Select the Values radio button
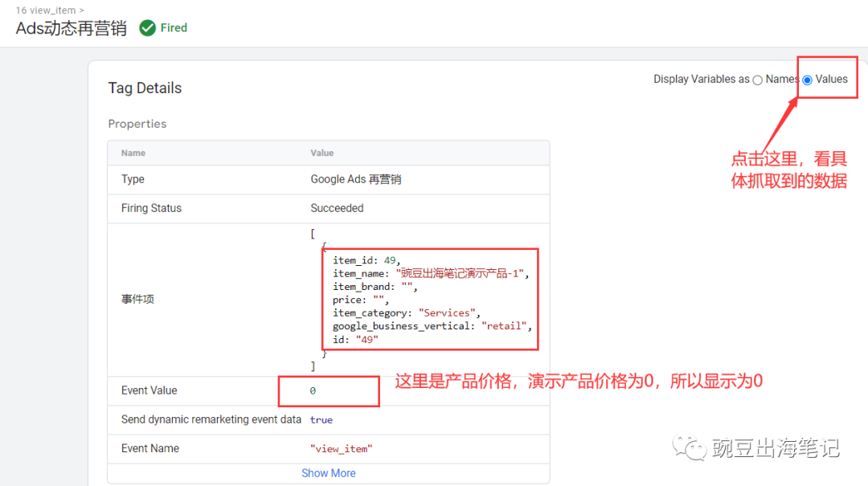Viewport: 868px width, 486px height. click(x=808, y=80)
